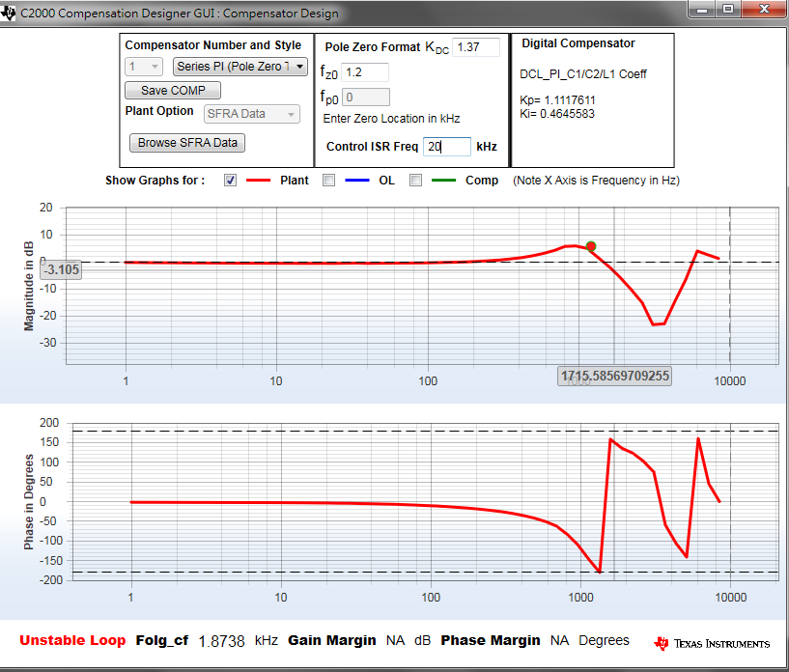Maximize the Compensation Designer window

[728, 9]
